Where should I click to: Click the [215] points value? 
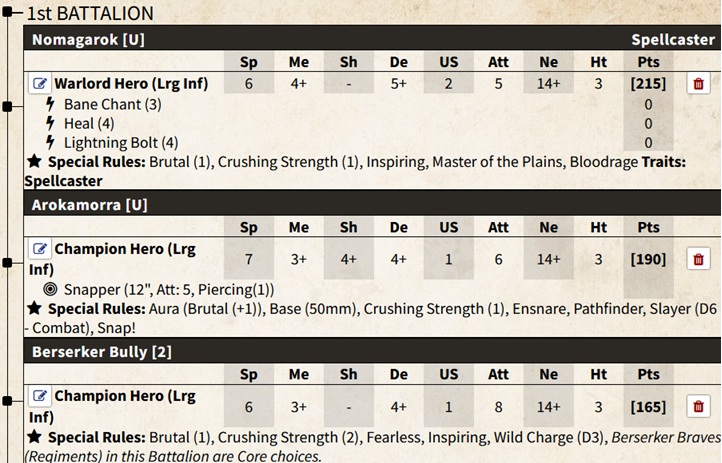pos(648,84)
